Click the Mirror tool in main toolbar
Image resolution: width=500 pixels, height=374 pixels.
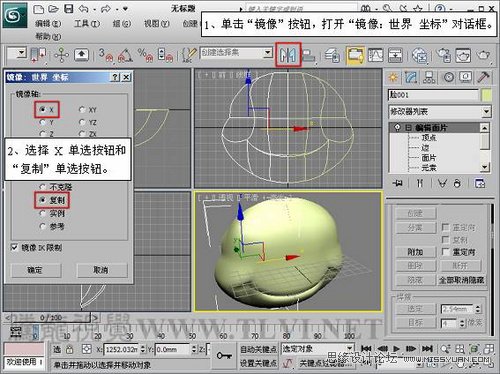(288, 55)
